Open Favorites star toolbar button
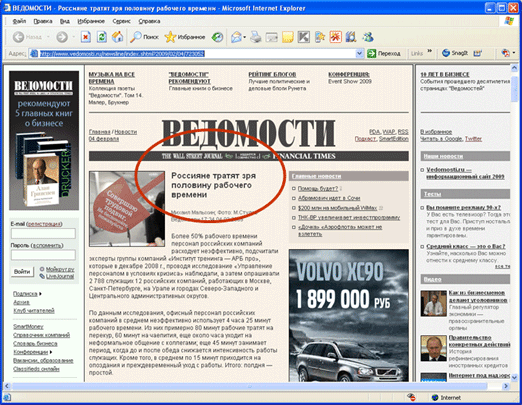The width and height of the screenshot is (522, 405). point(185,37)
